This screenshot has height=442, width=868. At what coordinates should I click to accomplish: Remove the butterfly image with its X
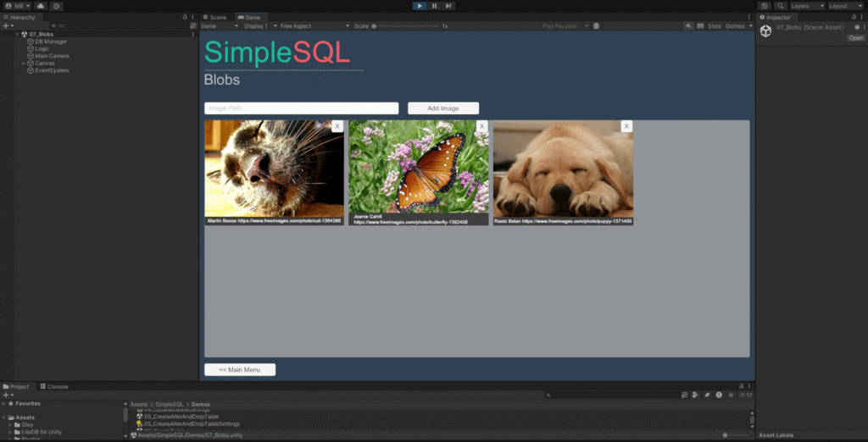(x=481, y=126)
